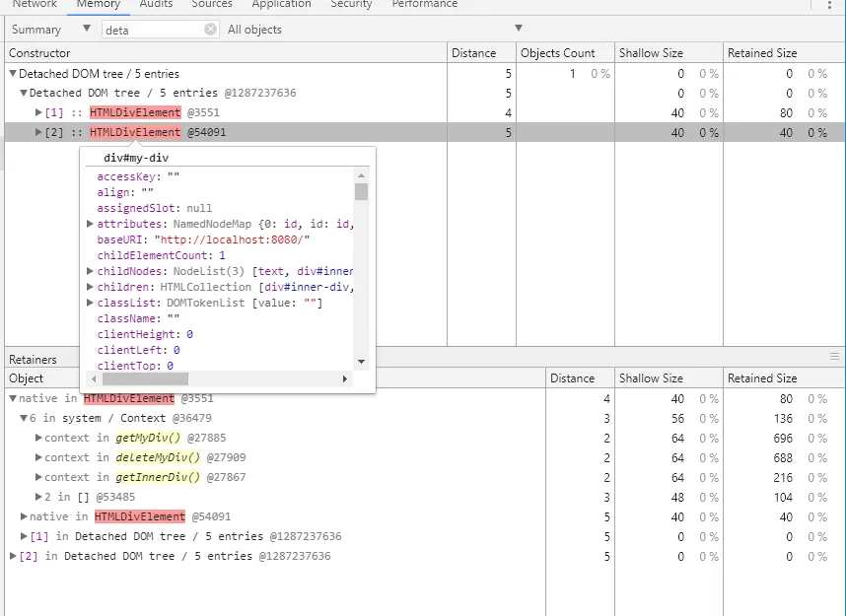Expand context in getInnerDiv() @27867
This screenshot has height=616, width=846.
[38, 477]
